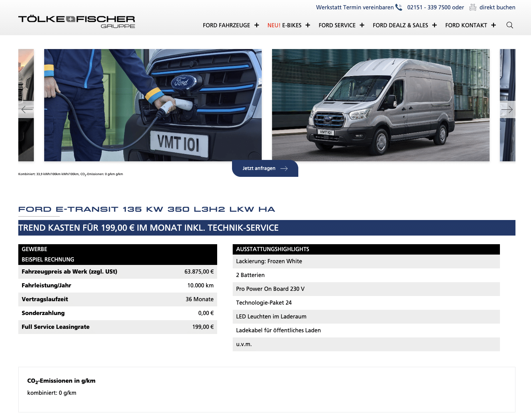Open the FORD KONTAKT menu
Viewport: 531px width, 420px height.
click(x=466, y=25)
